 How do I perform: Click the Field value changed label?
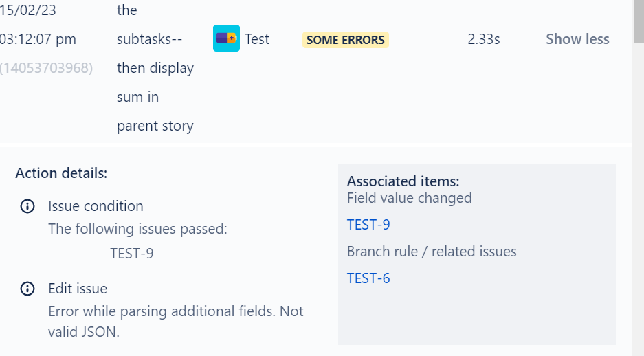pos(410,198)
